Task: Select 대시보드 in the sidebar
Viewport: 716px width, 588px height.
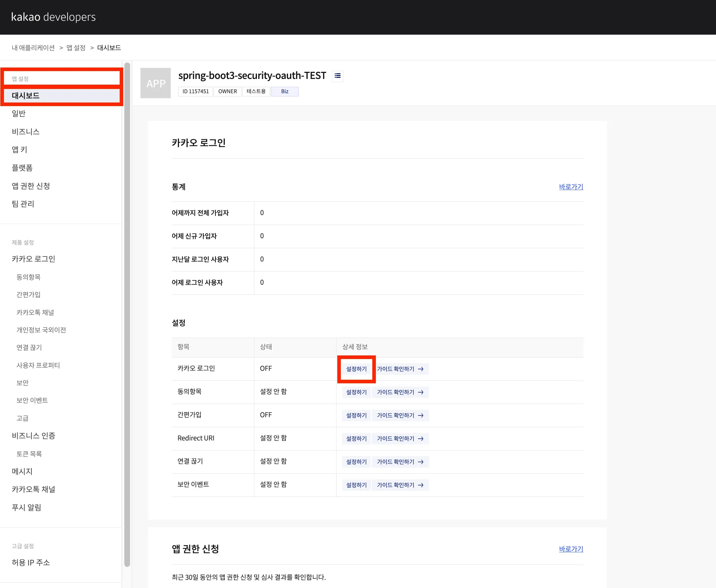Action: coord(26,96)
